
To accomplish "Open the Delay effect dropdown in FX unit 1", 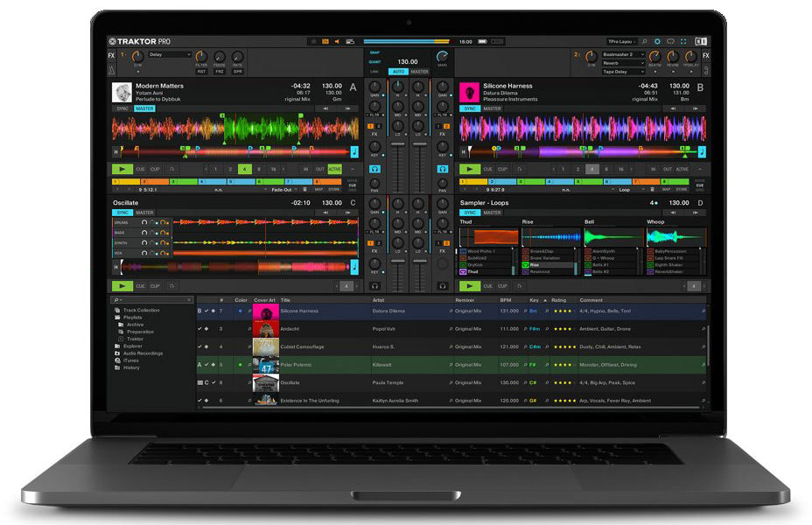I will pos(169,54).
